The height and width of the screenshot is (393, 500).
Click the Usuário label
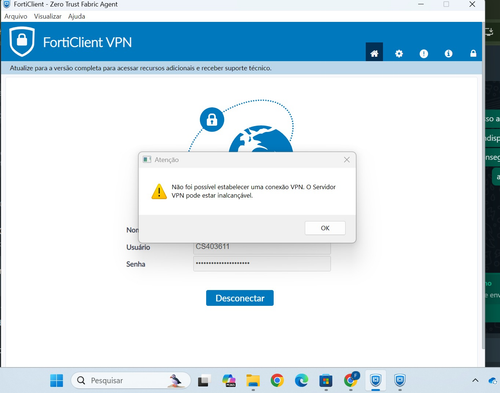click(x=138, y=247)
